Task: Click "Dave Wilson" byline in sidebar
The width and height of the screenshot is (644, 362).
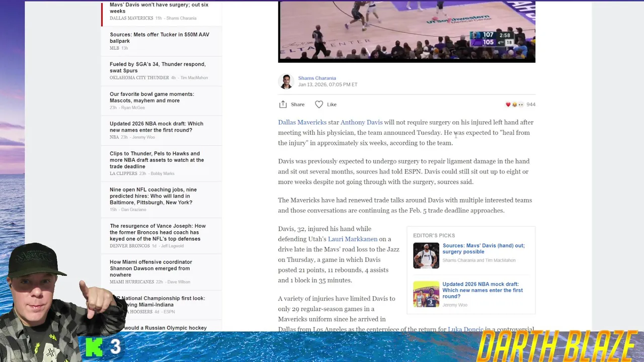Action: pos(179,282)
